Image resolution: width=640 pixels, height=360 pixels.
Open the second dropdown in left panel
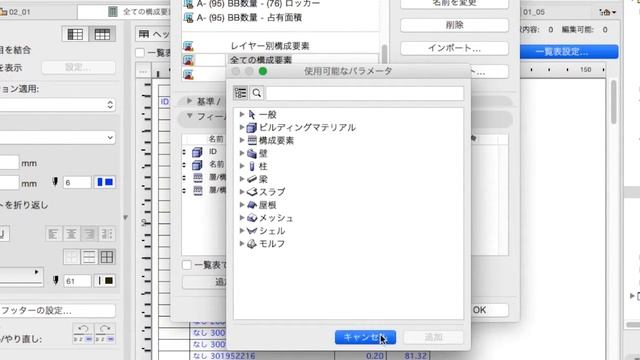[x=57, y=138]
